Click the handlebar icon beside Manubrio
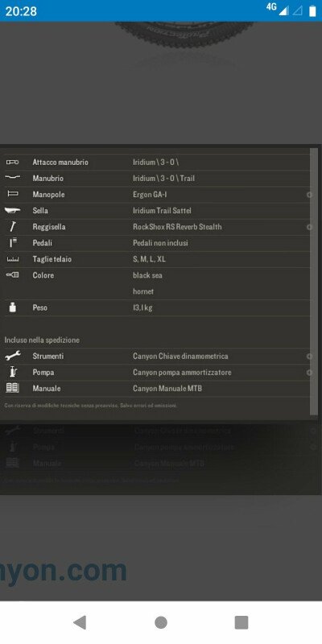Screen dimensions: 322x644 coord(12,178)
